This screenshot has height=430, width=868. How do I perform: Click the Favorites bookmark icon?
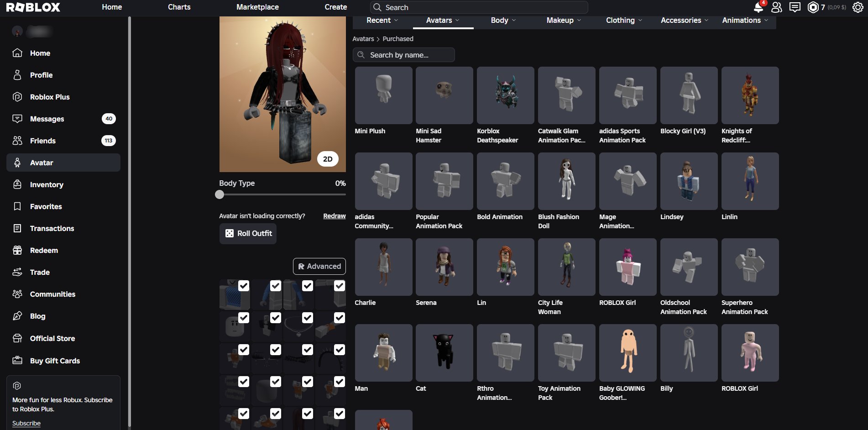tap(17, 206)
